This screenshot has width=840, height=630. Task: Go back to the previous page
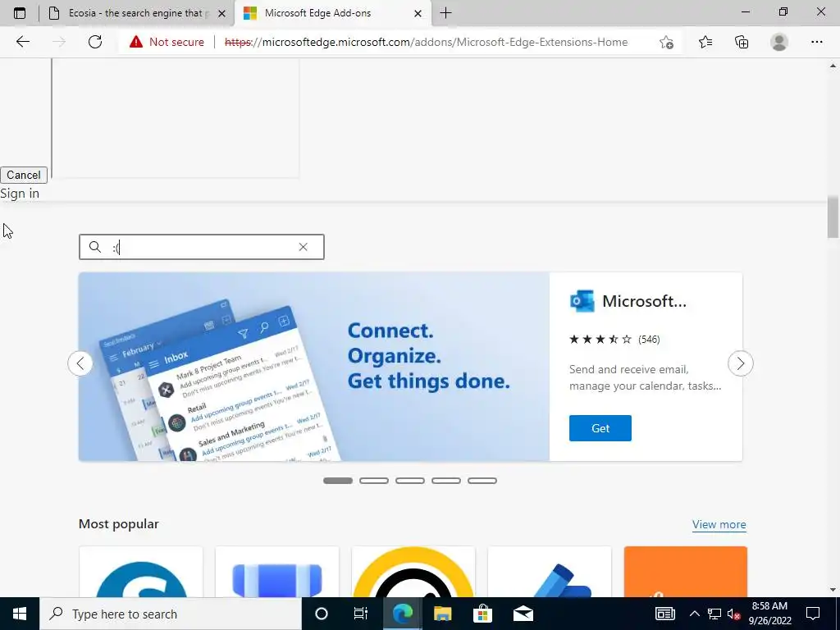coord(22,42)
